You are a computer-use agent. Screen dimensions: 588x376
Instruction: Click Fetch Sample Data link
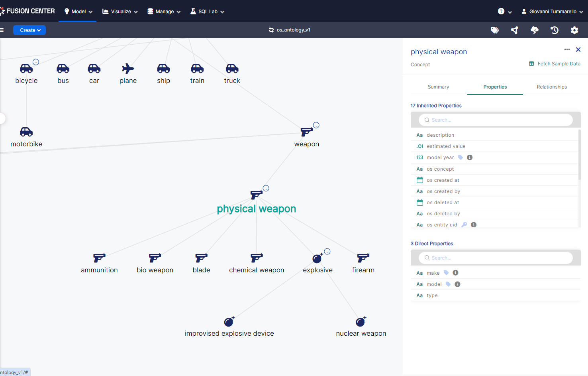(555, 64)
